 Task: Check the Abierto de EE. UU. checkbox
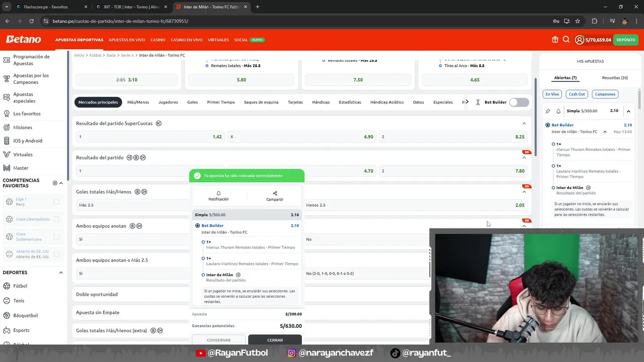point(56,254)
